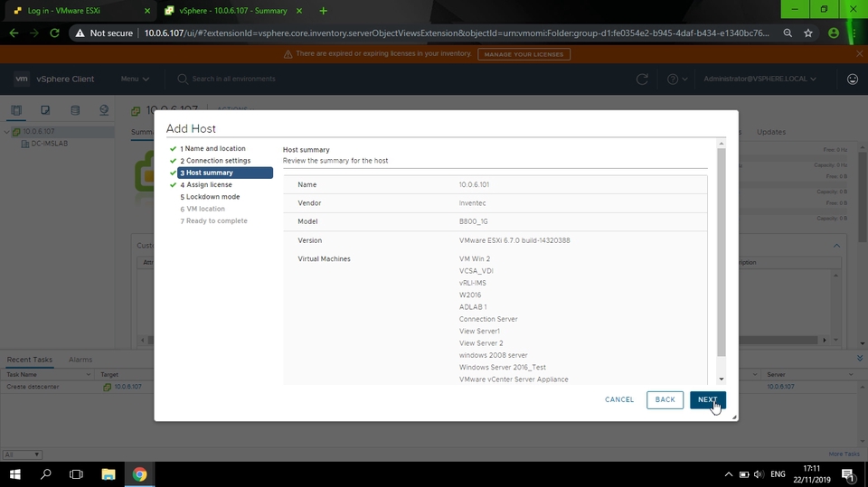Collapse the custom attributes panel chevron
The image size is (868, 487).
836,246
